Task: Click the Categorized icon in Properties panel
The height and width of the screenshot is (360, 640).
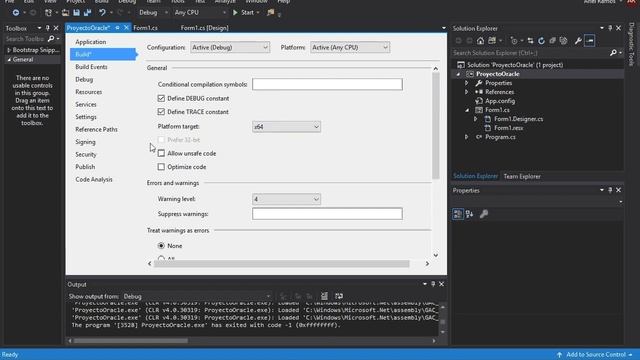Action: coord(458,214)
